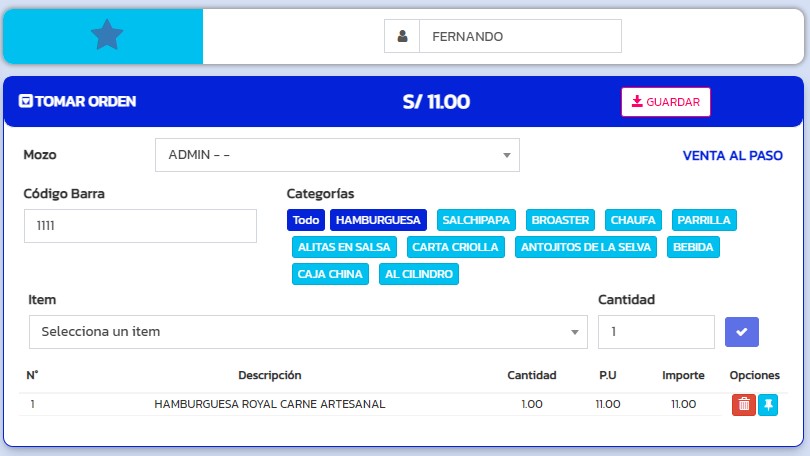The height and width of the screenshot is (456, 810).
Task: Open the Selecciona un item dropdown
Action: click(x=308, y=332)
